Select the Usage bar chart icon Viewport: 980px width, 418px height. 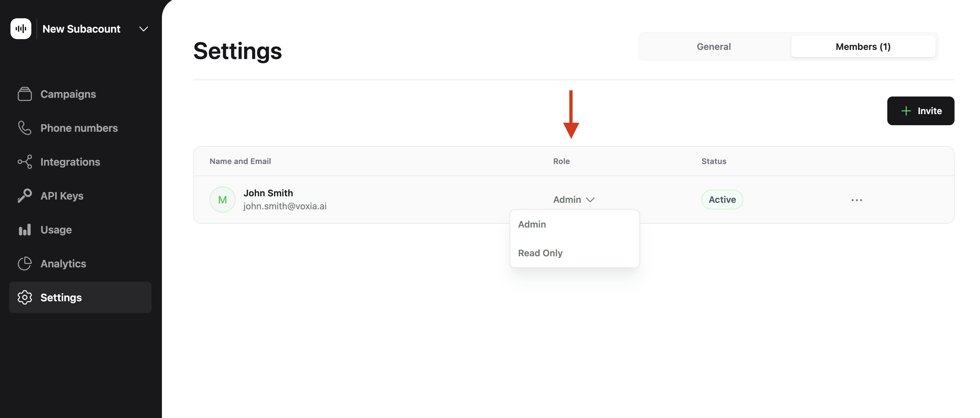click(x=24, y=229)
